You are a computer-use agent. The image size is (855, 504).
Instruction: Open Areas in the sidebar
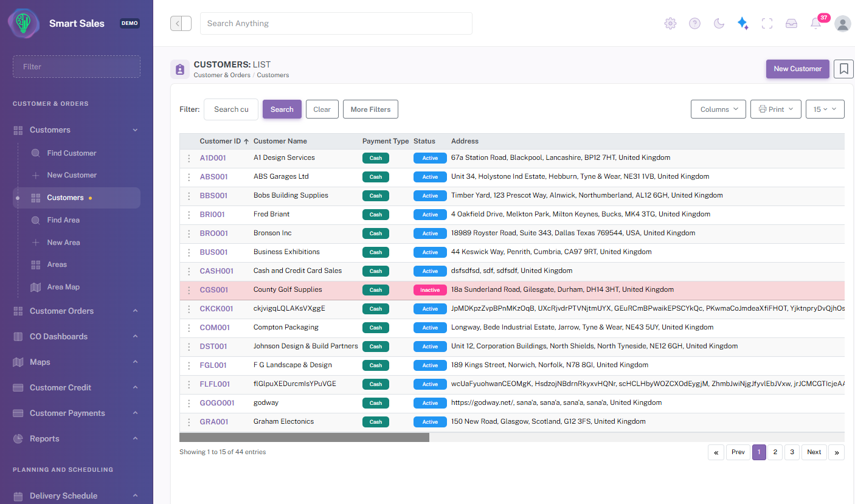pos(57,264)
